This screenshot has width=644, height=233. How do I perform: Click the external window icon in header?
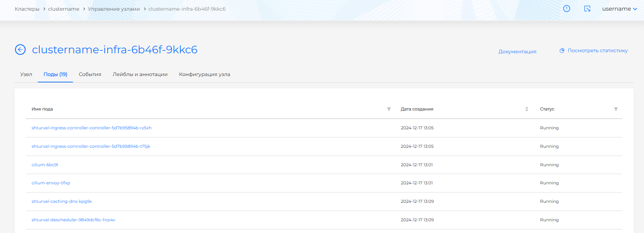(587, 9)
